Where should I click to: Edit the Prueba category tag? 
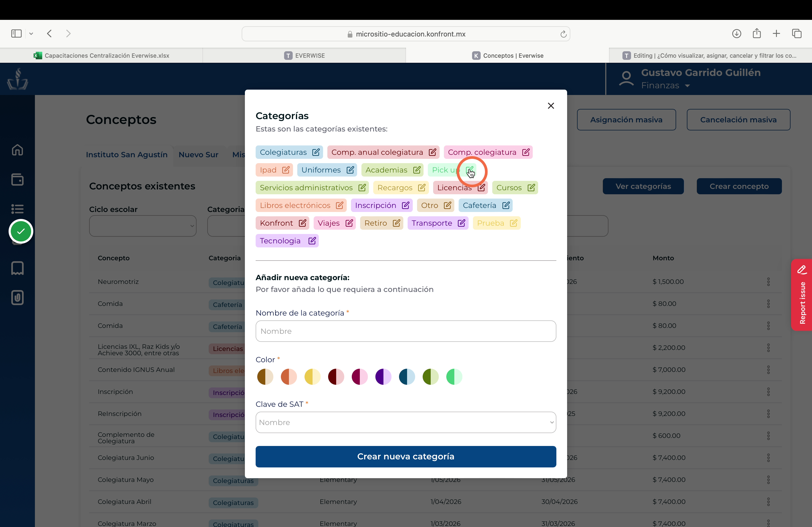pyautogui.click(x=513, y=223)
